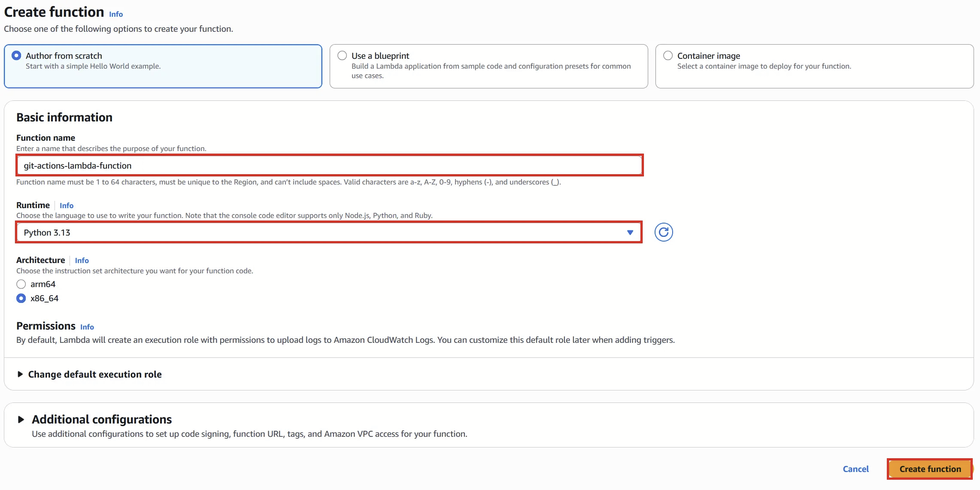Click the refresh runtime list icon
The image size is (980, 490).
pyautogui.click(x=663, y=232)
